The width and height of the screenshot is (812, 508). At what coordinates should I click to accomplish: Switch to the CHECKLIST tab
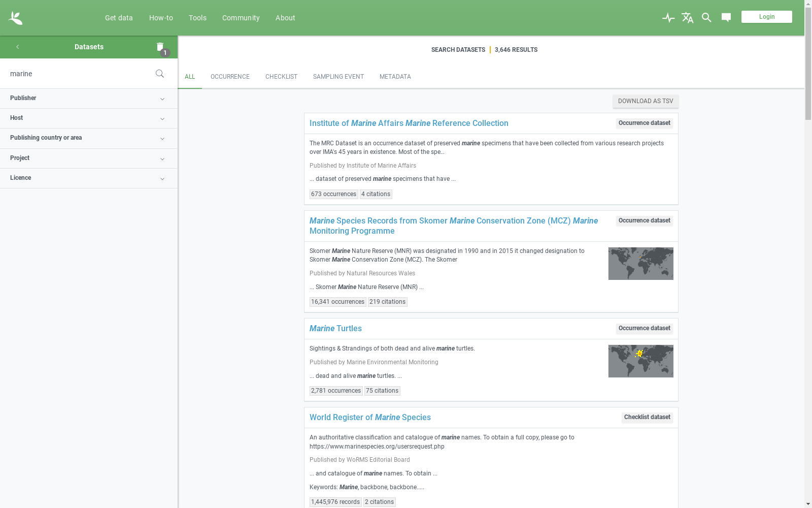click(281, 77)
